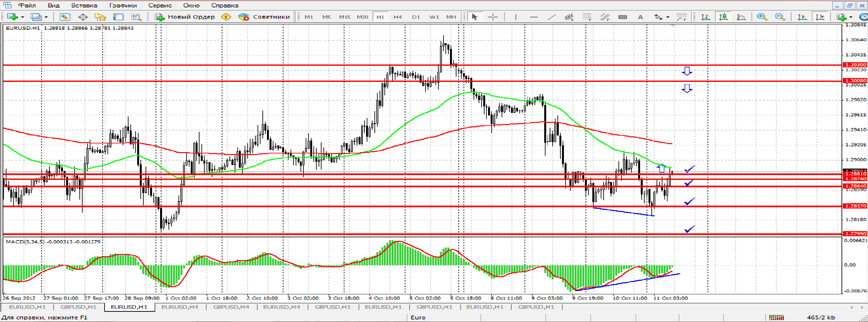Viewport: 868px width, 322px height.
Task: Switch chart to Line Chart mode
Action: 741,17
